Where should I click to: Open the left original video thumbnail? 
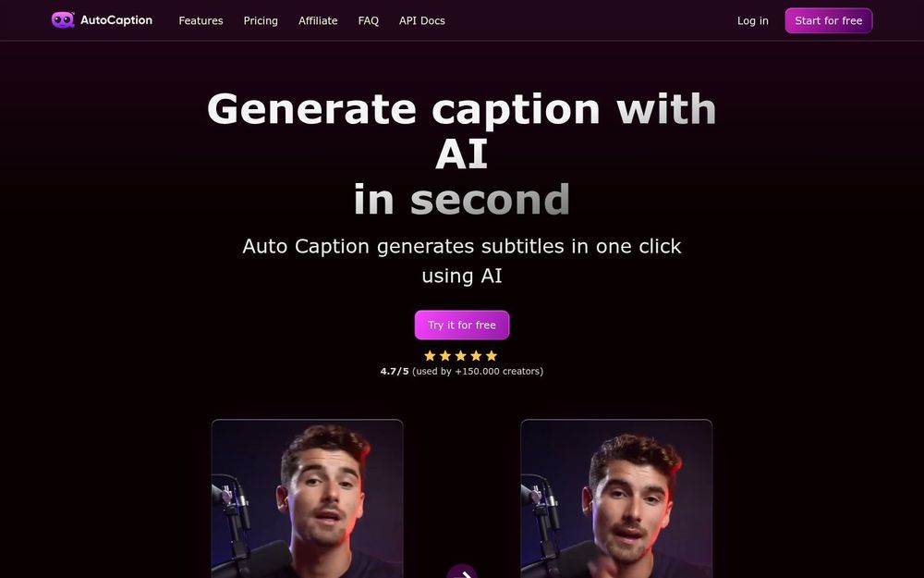pyautogui.click(x=307, y=499)
